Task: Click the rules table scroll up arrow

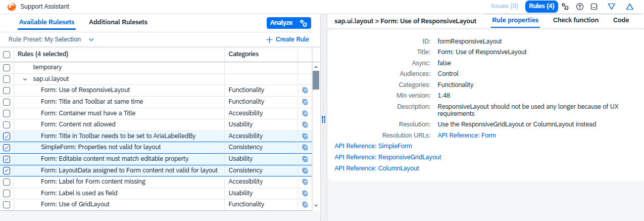Action: point(316,67)
